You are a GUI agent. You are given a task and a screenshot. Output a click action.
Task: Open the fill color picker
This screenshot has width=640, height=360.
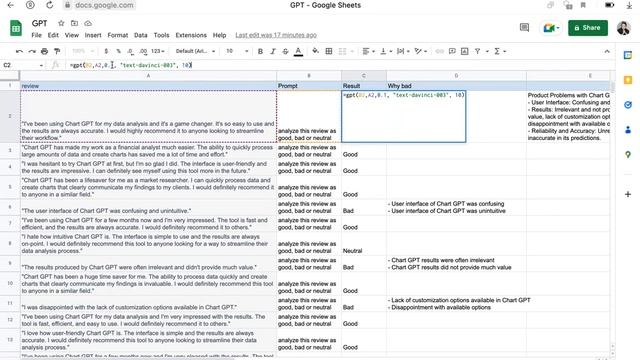316,51
